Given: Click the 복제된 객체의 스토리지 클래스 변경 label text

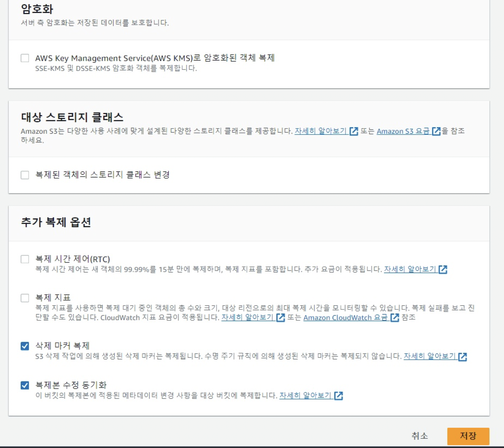Looking at the screenshot, I should coord(103,175).
